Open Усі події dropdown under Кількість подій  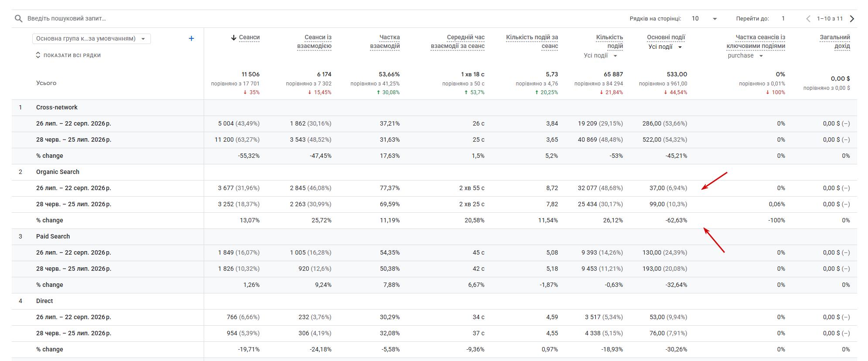coord(600,55)
